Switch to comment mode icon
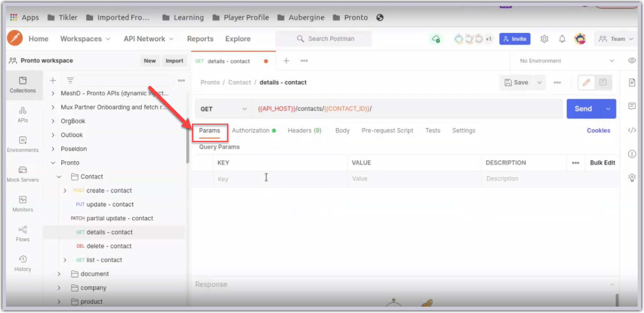The height and width of the screenshot is (313, 644). coord(603,82)
